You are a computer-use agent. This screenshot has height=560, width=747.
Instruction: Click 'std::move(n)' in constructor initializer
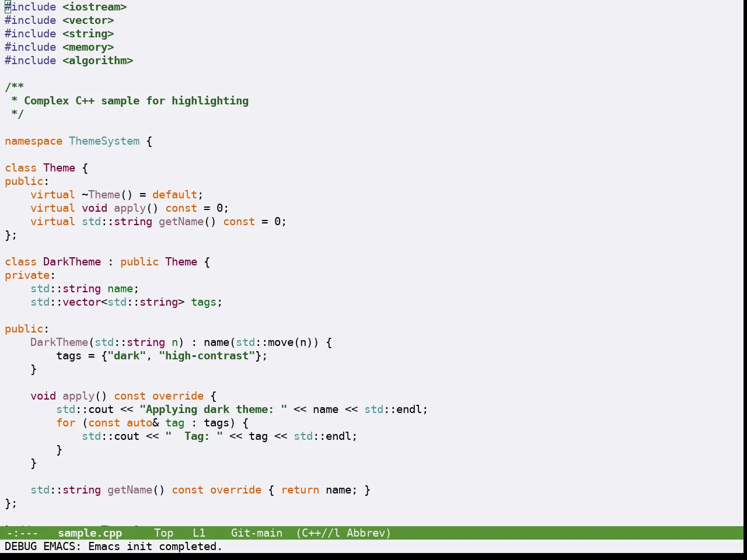(274, 342)
